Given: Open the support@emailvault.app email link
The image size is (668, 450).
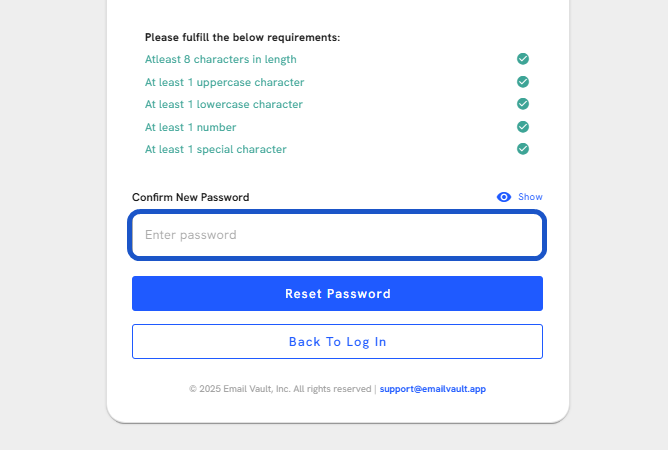Looking at the screenshot, I should tap(432, 389).
